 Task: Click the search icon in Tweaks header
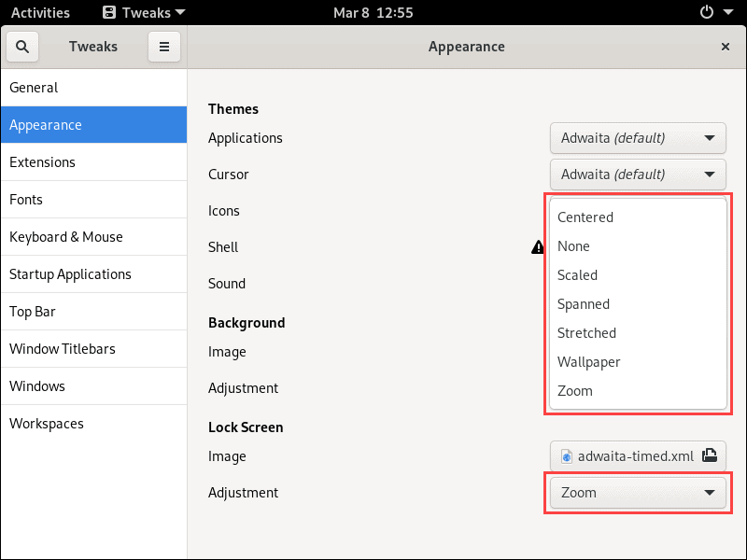22,47
